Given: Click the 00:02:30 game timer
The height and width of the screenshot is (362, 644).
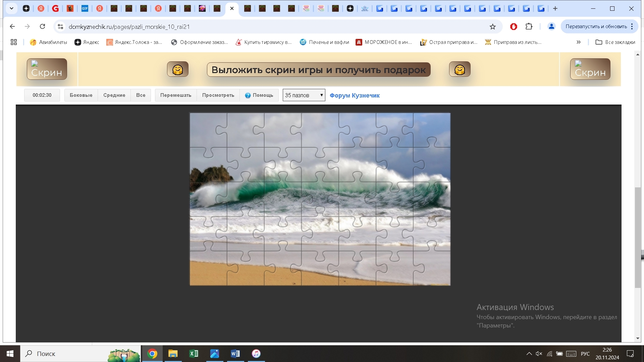Looking at the screenshot, I should tap(42, 95).
